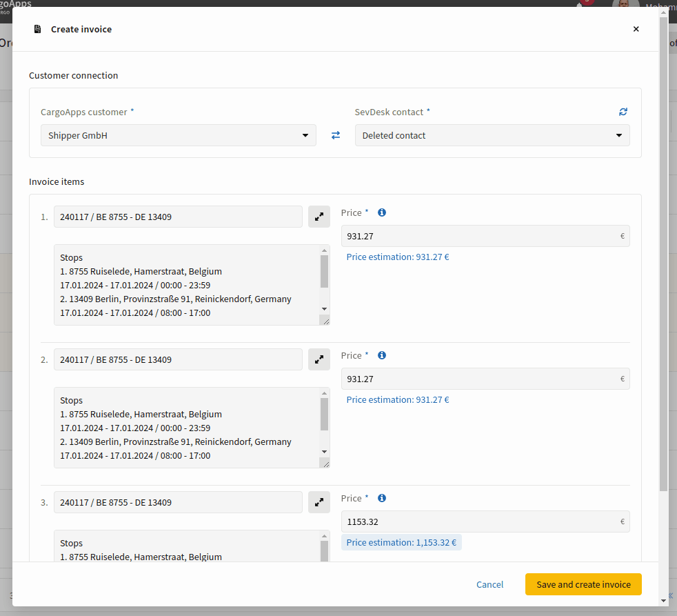The width and height of the screenshot is (677, 616).
Task: Click the resize grip of item 2 textarea
Action: point(325,464)
